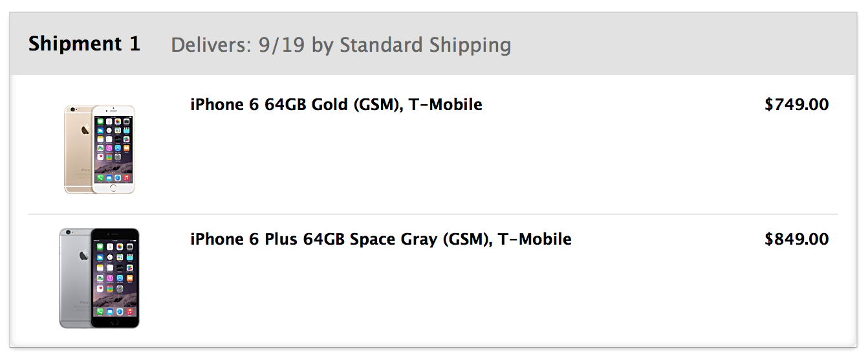
Task: Select the $749.00 price
Action: click(x=796, y=105)
